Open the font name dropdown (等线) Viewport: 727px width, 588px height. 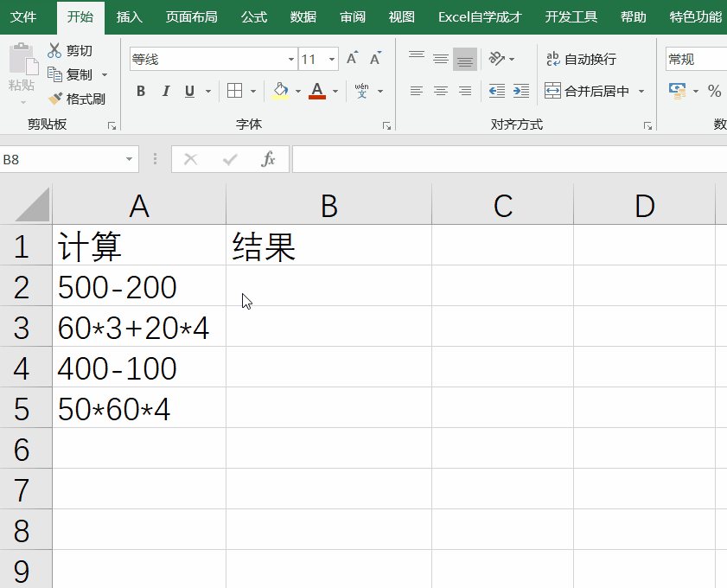coord(290,59)
